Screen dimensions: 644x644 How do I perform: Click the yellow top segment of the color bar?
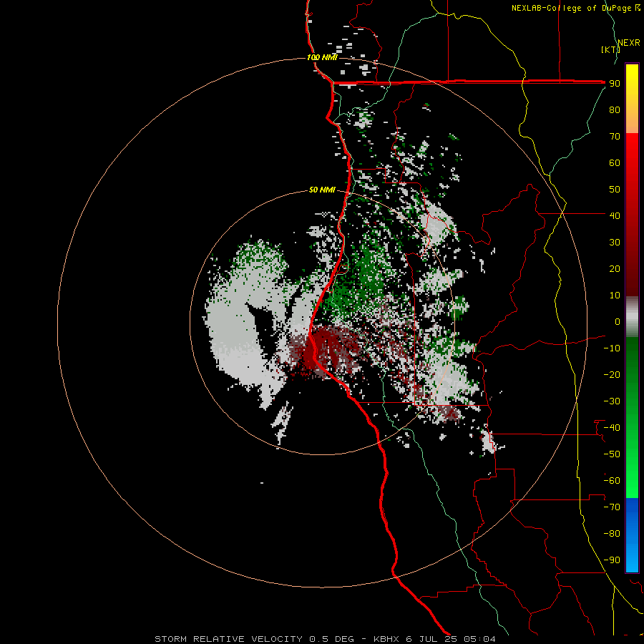click(632, 99)
